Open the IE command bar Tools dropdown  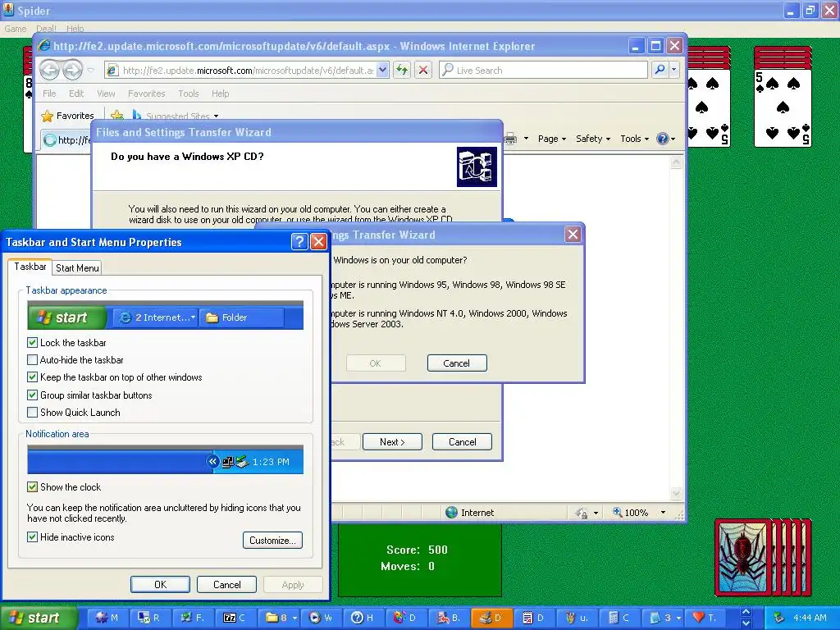click(x=634, y=139)
